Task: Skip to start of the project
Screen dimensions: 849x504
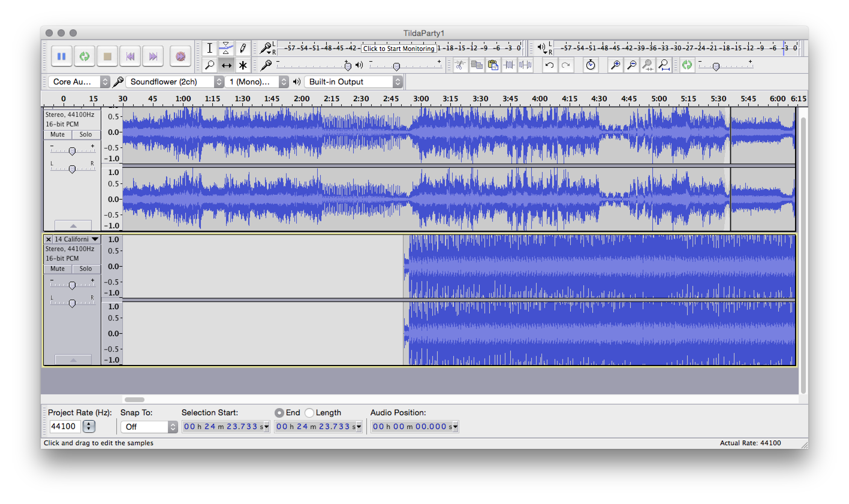Action: point(130,56)
